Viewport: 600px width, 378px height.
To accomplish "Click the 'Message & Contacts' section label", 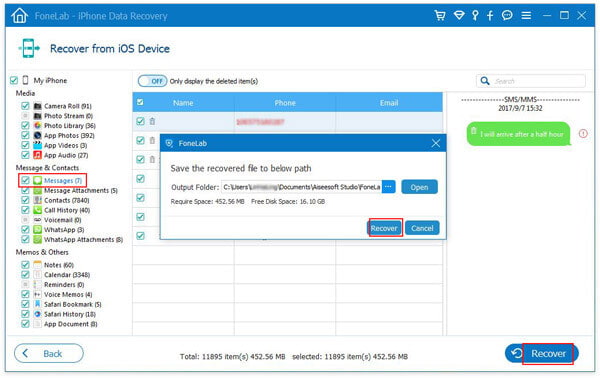I will click(x=47, y=168).
